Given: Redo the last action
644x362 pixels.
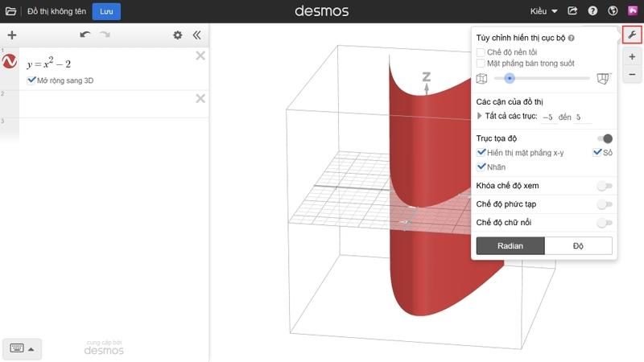Looking at the screenshot, I should tap(105, 35).
